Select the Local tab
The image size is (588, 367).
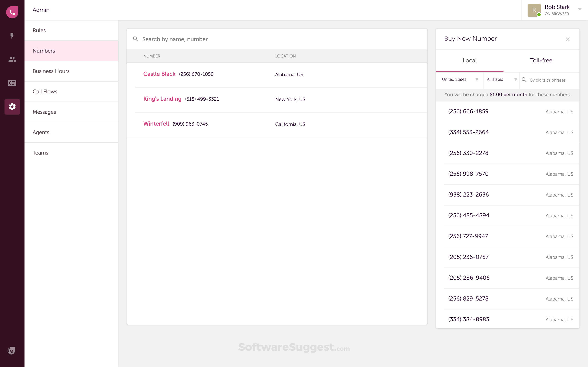pos(469,60)
